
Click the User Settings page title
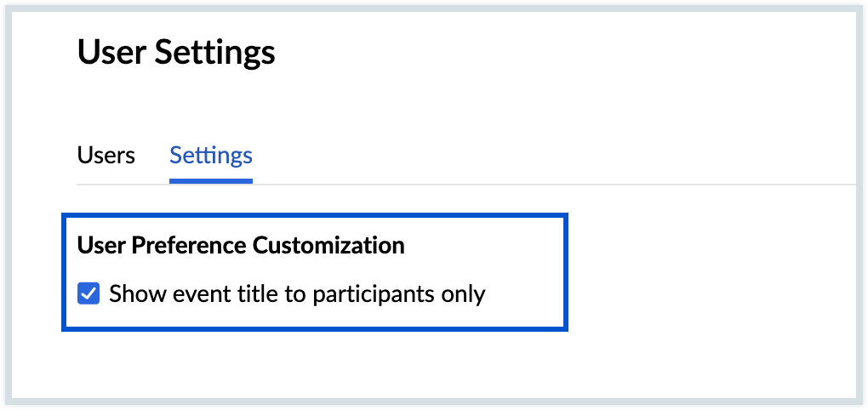click(176, 53)
